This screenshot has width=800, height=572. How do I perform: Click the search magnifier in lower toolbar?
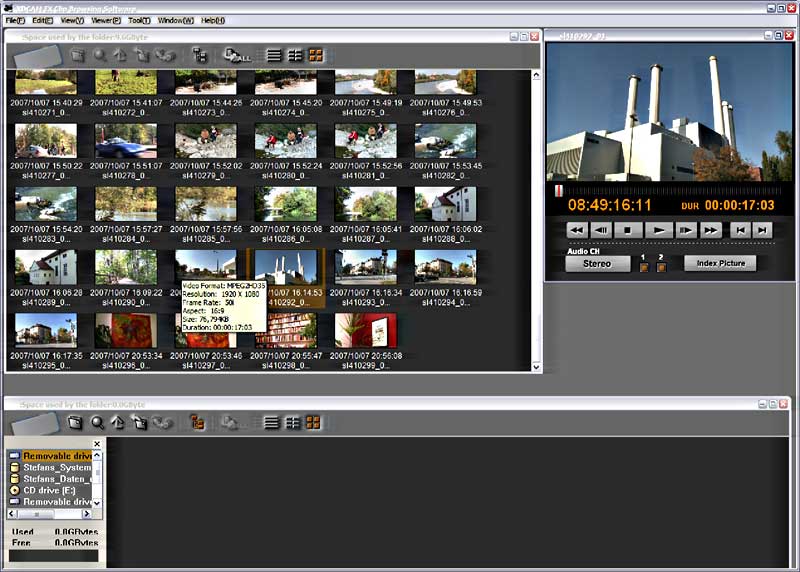pyautogui.click(x=98, y=423)
